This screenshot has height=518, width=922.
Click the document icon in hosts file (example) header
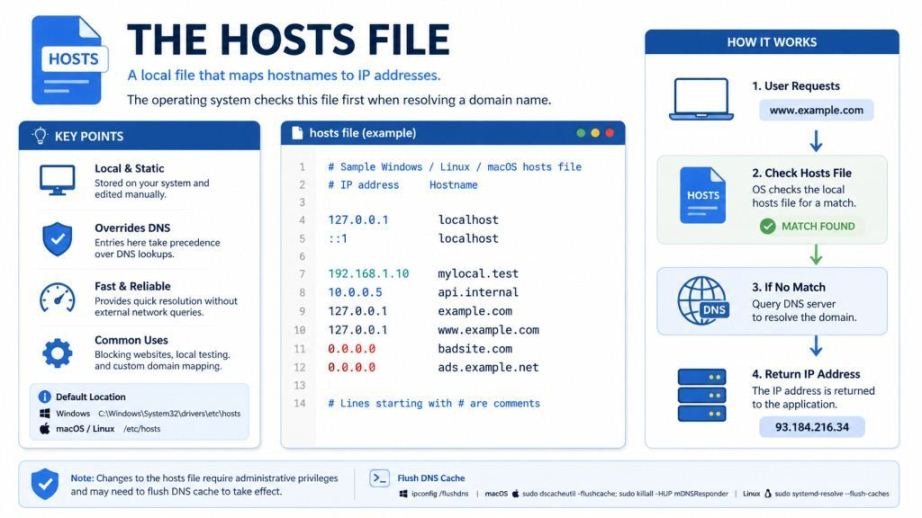pos(298,133)
